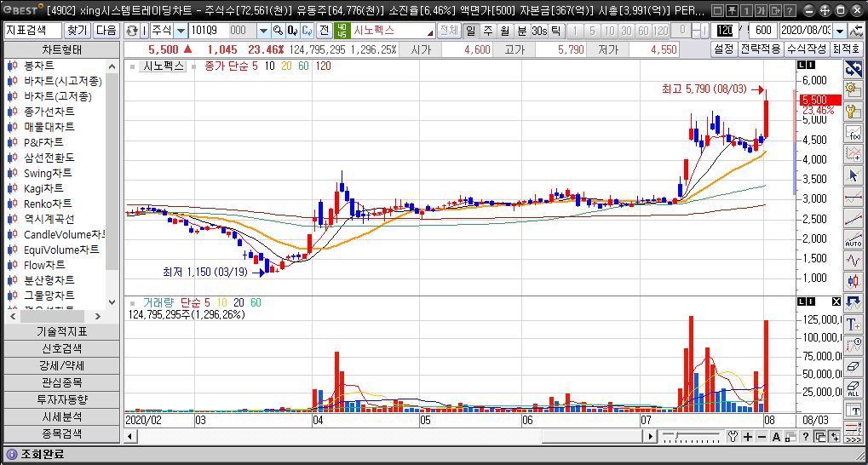Select Kagi차트 in the list
This screenshot has height=465, width=868.
click(x=43, y=188)
